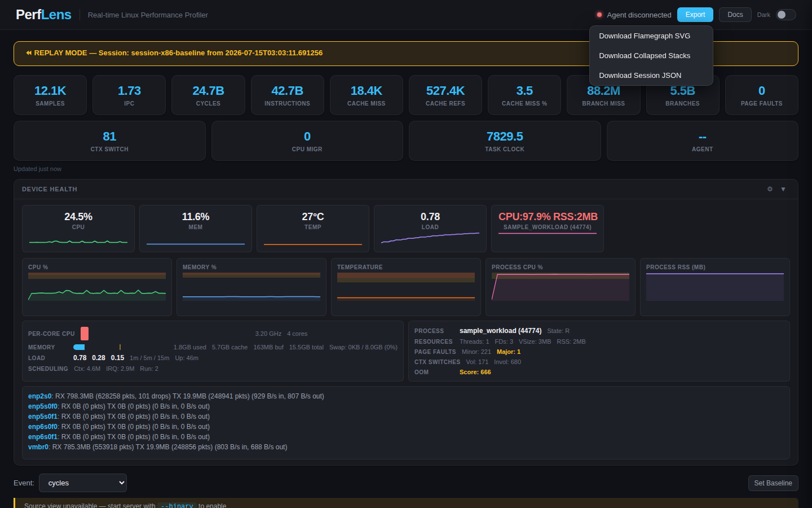Select the Cache Miss % 3.5 card
Image resolution: width=812 pixels, height=508 pixels.
(x=524, y=95)
